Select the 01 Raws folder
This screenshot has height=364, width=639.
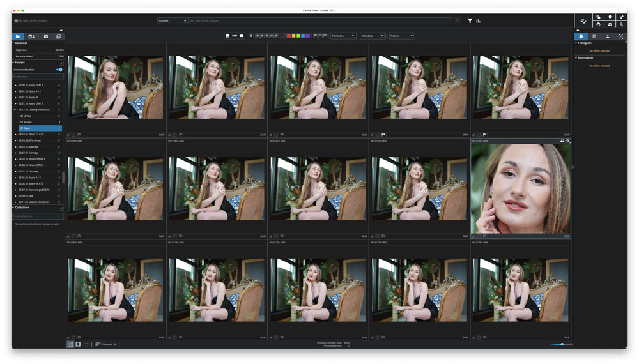pyautogui.click(x=40, y=128)
